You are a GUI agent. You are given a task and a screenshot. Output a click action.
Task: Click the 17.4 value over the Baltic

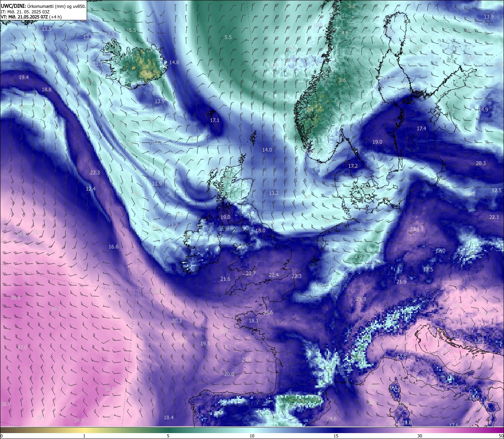click(421, 129)
